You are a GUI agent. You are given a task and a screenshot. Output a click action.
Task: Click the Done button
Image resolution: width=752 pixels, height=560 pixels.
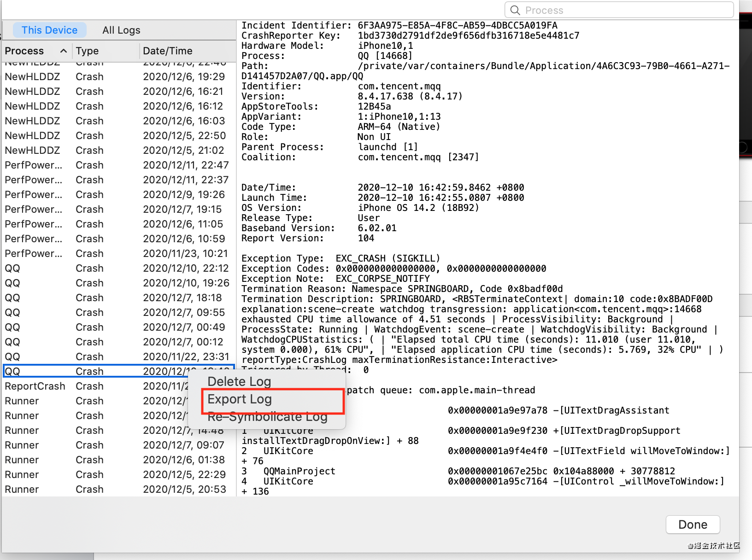[693, 525]
